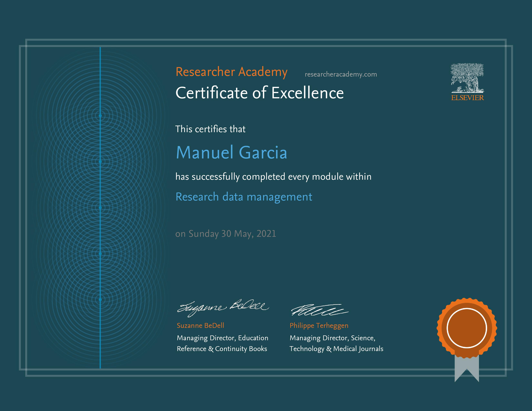Click "Technology & Medical Journals" line

coord(336,349)
